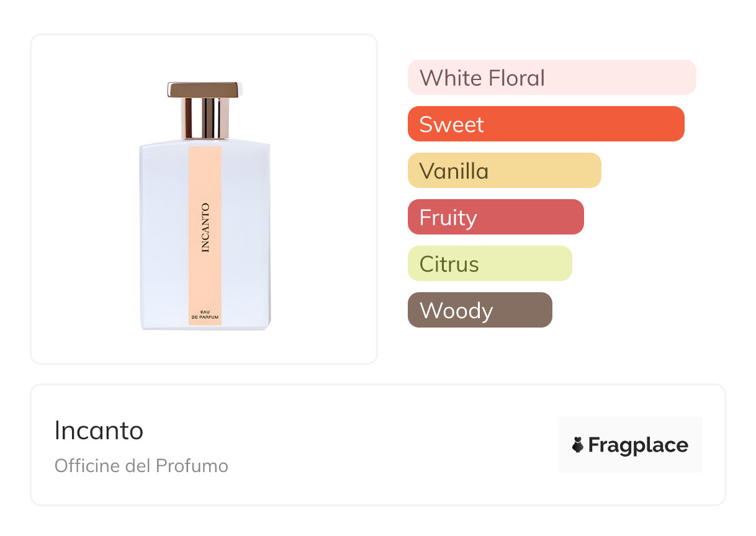Open the Officine del Profumo brand link

141,466
